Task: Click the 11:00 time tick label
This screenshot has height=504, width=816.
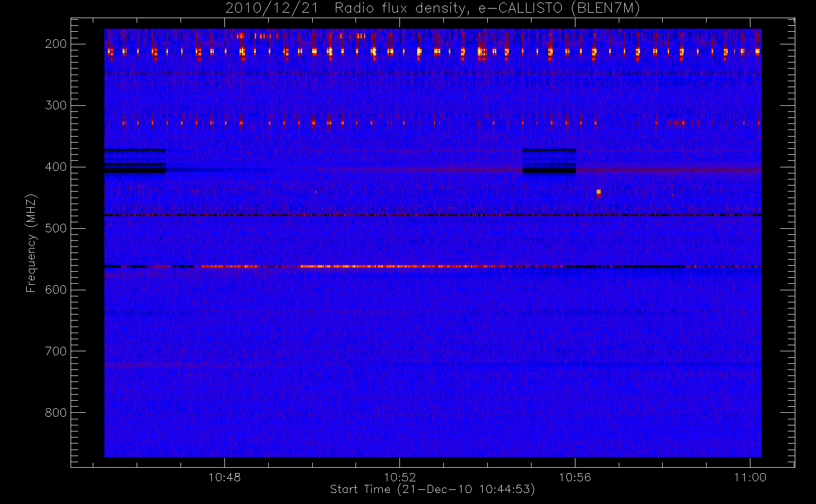Action: click(x=750, y=477)
